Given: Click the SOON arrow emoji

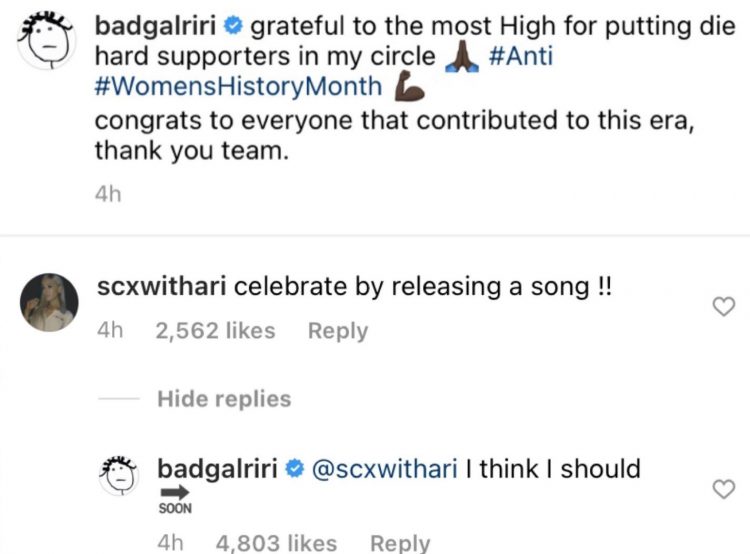Looking at the screenshot, I should coord(175,497).
